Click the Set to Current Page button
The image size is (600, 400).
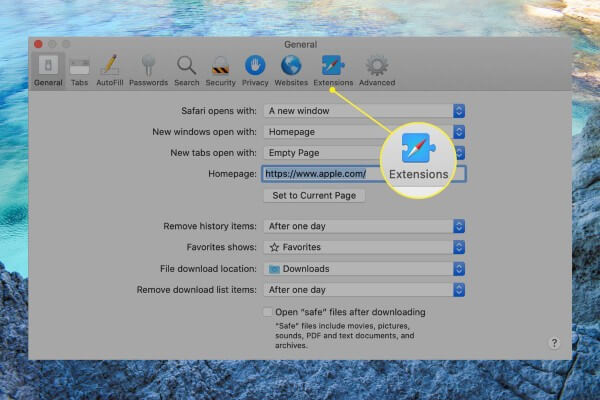coord(313,195)
